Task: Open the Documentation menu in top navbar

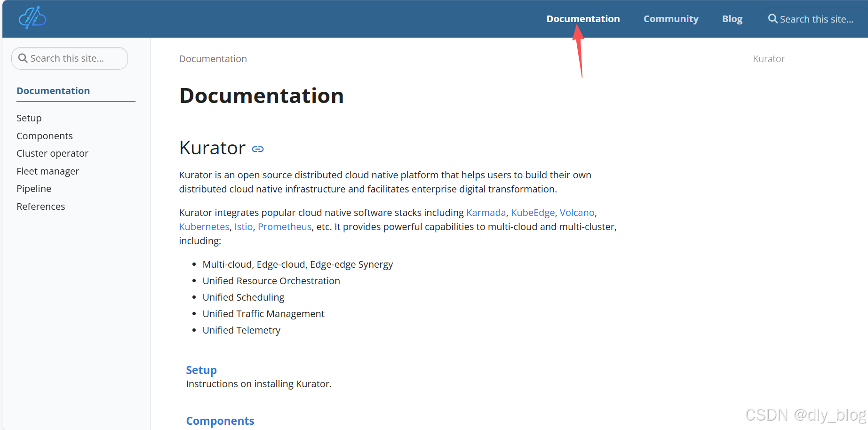Action: point(583,19)
